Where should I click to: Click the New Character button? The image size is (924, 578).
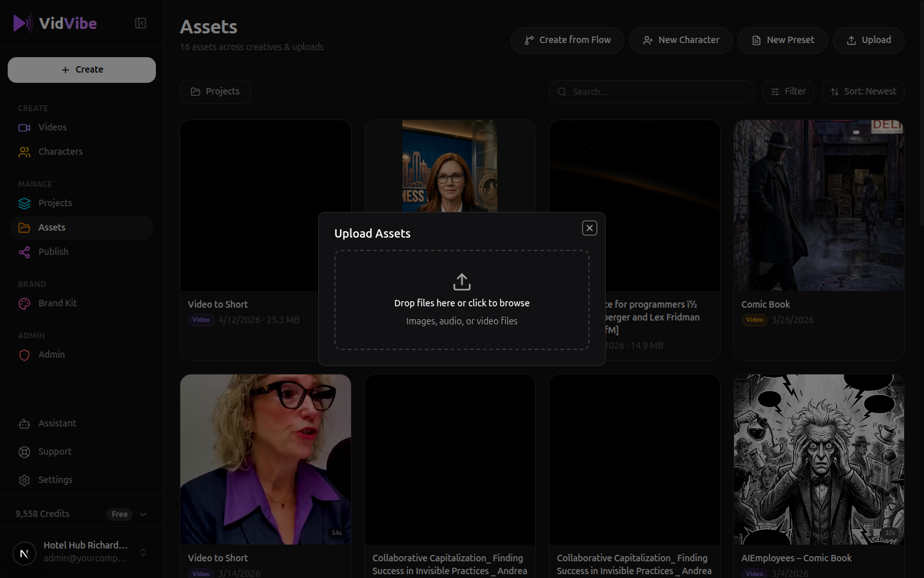coord(681,40)
